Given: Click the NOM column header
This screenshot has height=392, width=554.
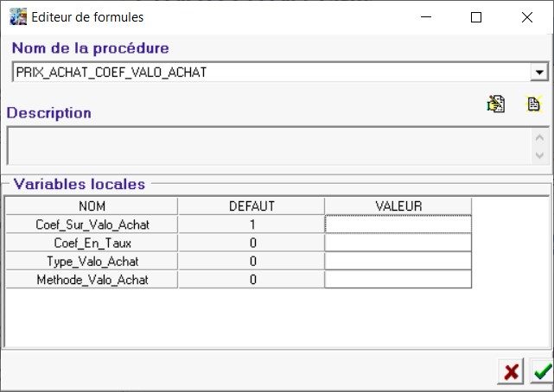Looking at the screenshot, I should (92, 205).
